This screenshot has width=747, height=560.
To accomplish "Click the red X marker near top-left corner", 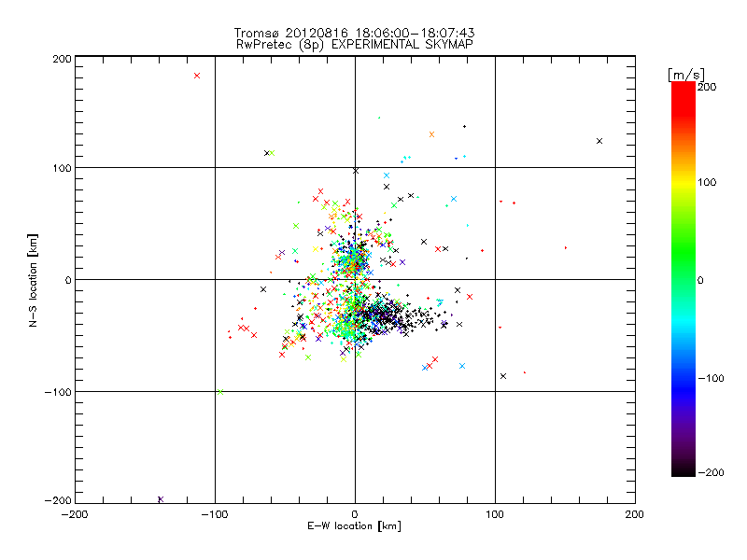I will point(197,76).
